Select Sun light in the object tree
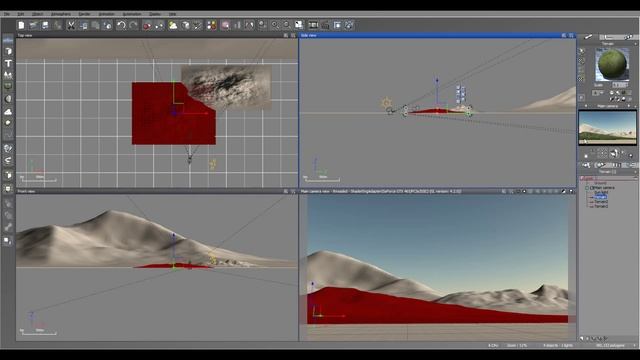Image resolution: width=640 pixels, height=360 pixels. coord(601,192)
